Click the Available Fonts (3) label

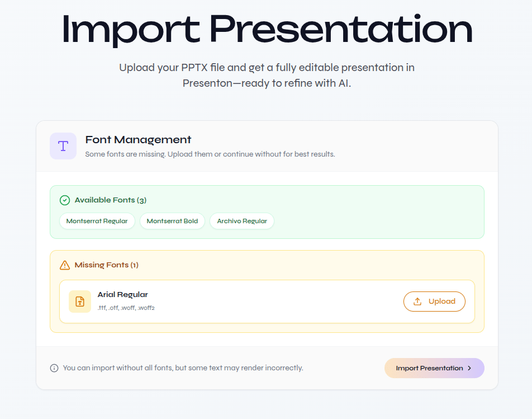point(111,200)
